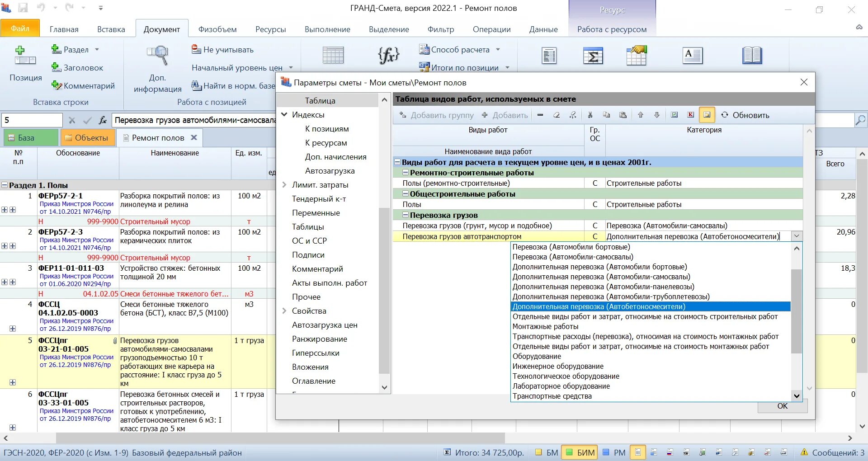Click the red K icon in dialog toolbar
The width and height of the screenshot is (868, 461).
[x=691, y=115]
